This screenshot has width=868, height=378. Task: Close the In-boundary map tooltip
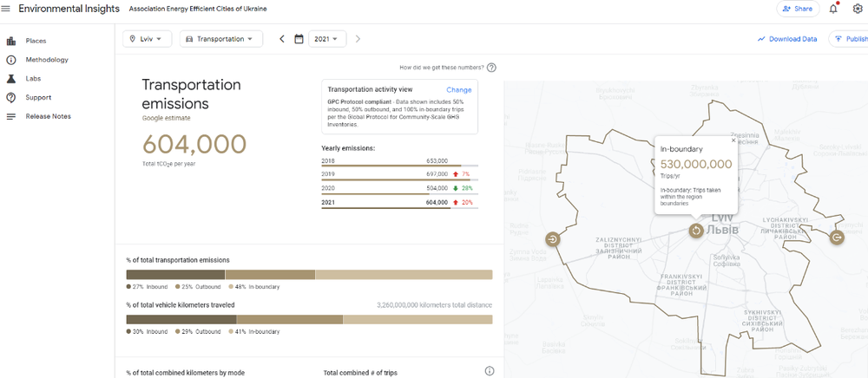pos(733,140)
